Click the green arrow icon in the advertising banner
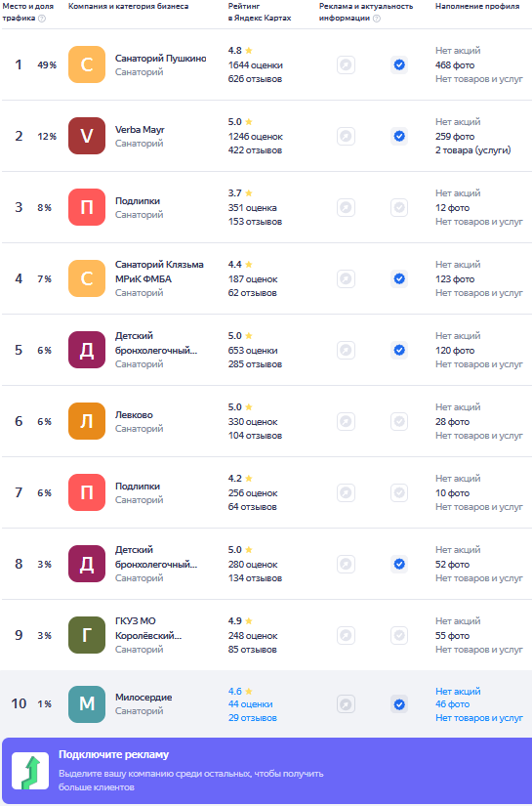 30,771
